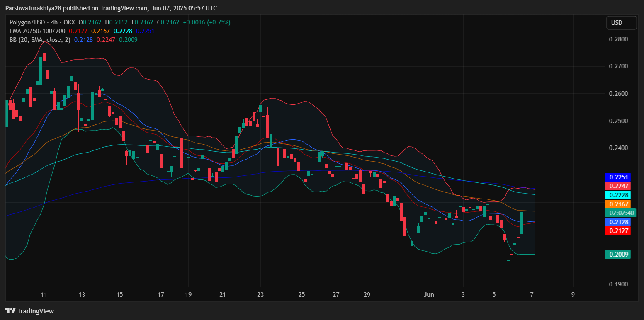The width and height of the screenshot is (644, 320).
Task: Open the USD currency selector
Action: pyautogui.click(x=621, y=23)
